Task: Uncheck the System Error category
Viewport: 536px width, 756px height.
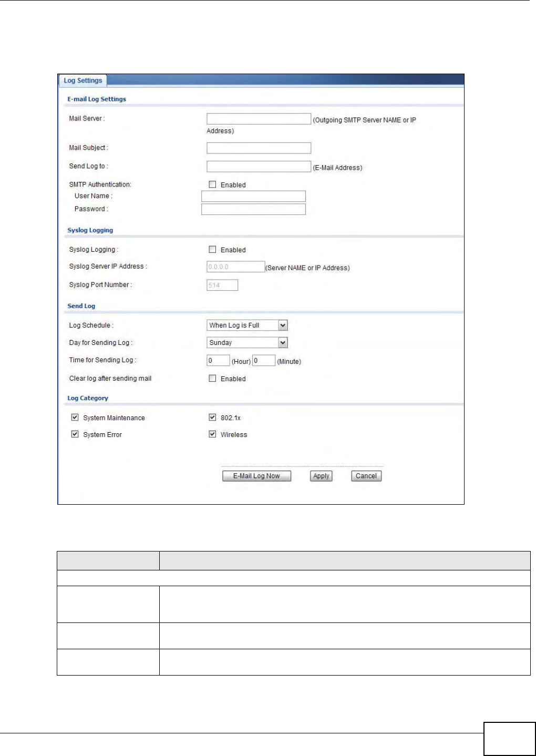Action: click(x=75, y=434)
